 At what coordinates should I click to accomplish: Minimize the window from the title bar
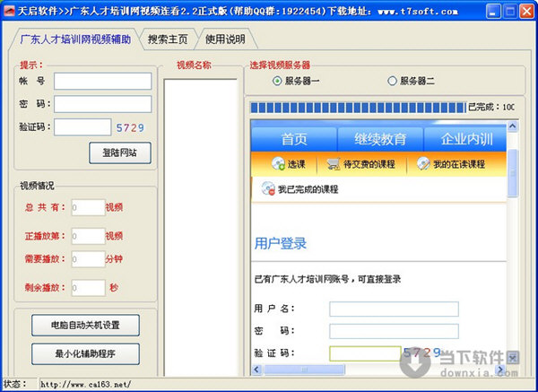pyautogui.click(x=489, y=13)
